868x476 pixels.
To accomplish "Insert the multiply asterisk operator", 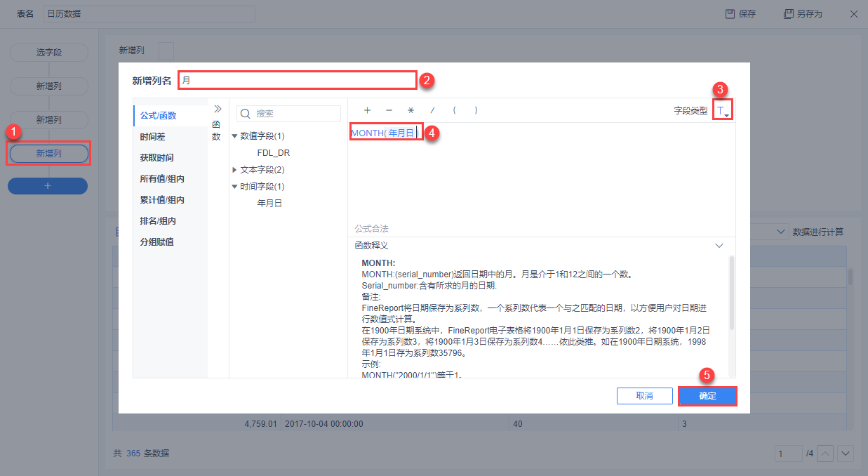I will [x=411, y=110].
